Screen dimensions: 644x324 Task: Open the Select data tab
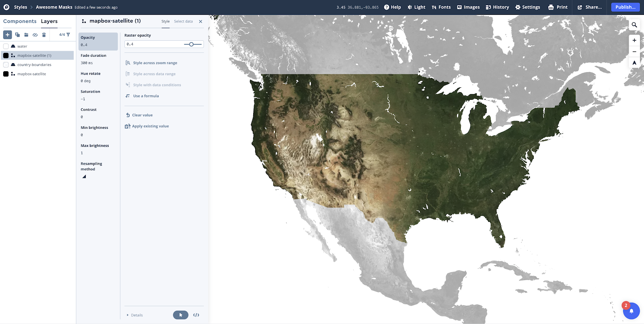(183, 21)
